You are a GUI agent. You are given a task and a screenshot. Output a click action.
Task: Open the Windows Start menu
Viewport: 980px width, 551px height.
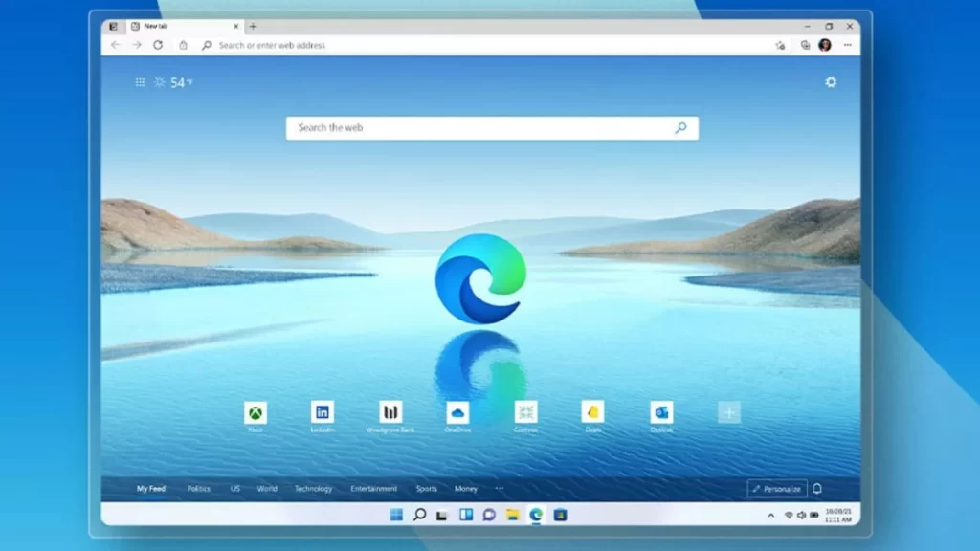pos(396,515)
